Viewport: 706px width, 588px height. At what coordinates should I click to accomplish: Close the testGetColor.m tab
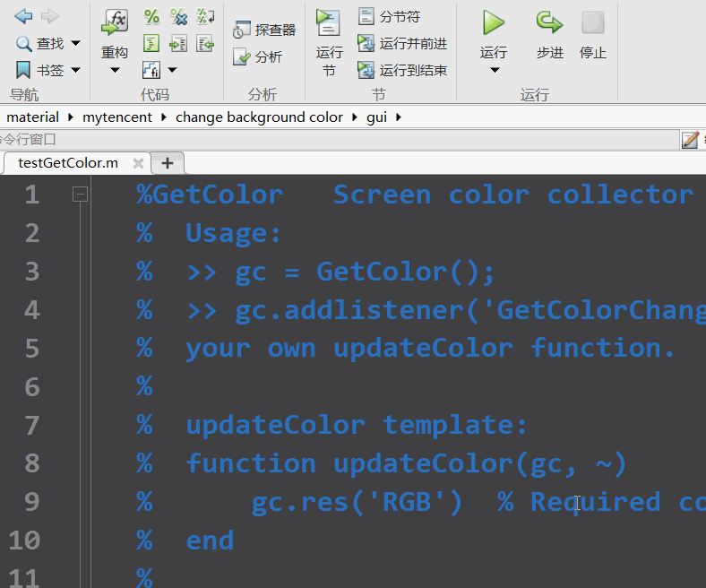[138, 163]
